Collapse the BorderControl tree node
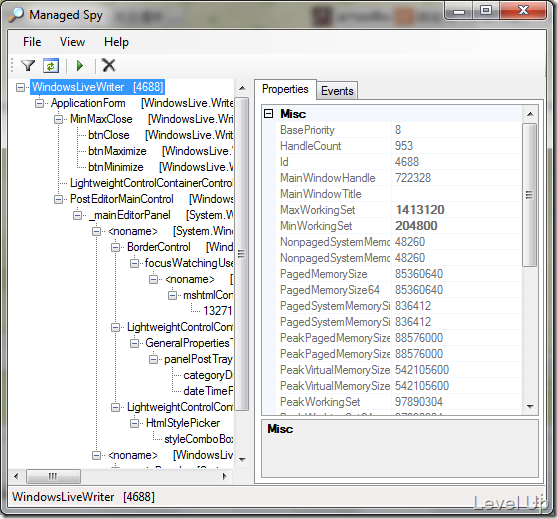Image resolution: width=558 pixels, height=519 pixels. tap(115, 247)
